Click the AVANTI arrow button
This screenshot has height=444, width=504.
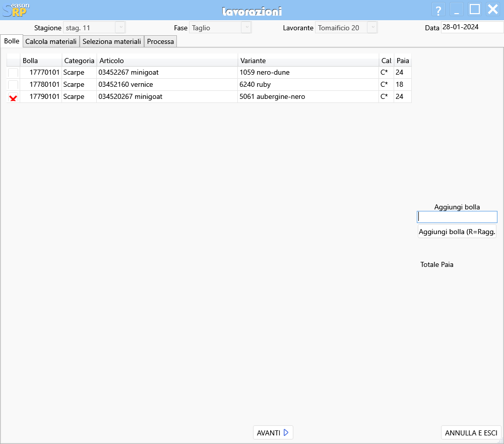[273, 433]
